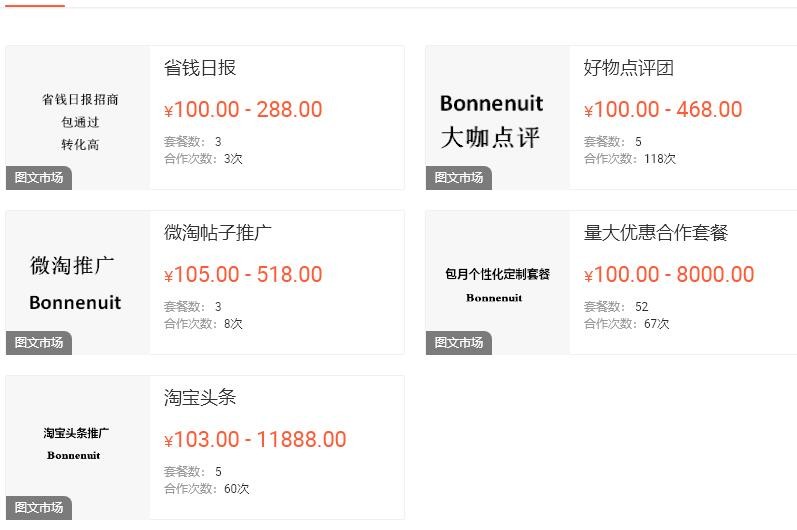Screen dimensions: 797x530
Task: Select the 省钱日报招商 thumbnail image
Action: (78, 118)
